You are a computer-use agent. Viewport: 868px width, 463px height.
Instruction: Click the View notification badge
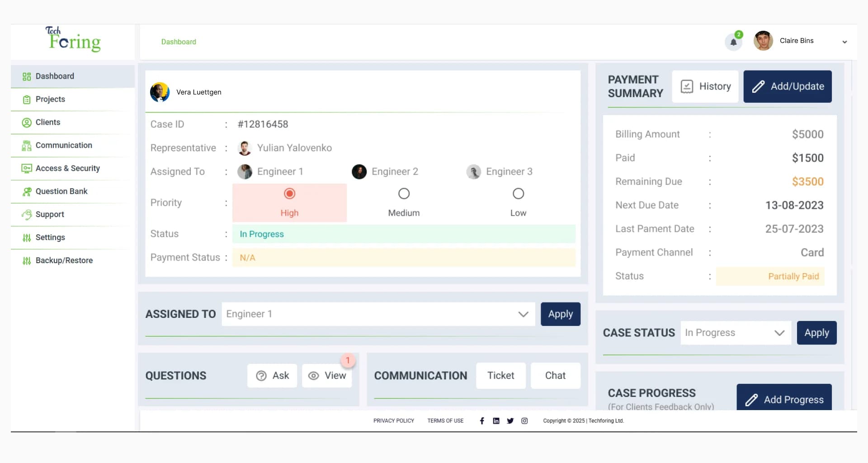pos(348,360)
